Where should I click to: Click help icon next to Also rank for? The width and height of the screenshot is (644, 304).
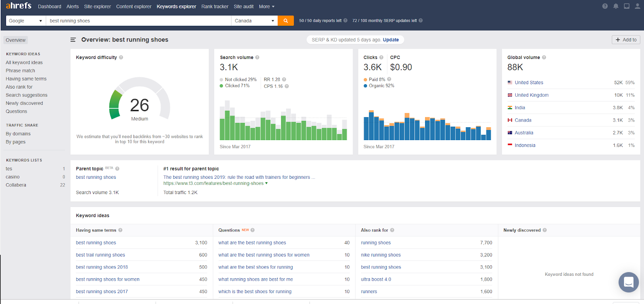pyautogui.click(x=392, y=230)
